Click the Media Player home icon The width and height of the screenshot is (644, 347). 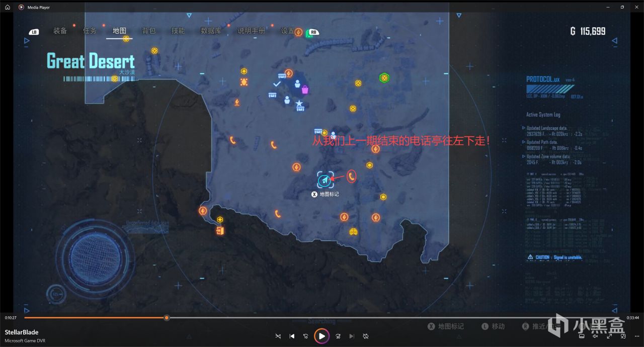[7, 7]
